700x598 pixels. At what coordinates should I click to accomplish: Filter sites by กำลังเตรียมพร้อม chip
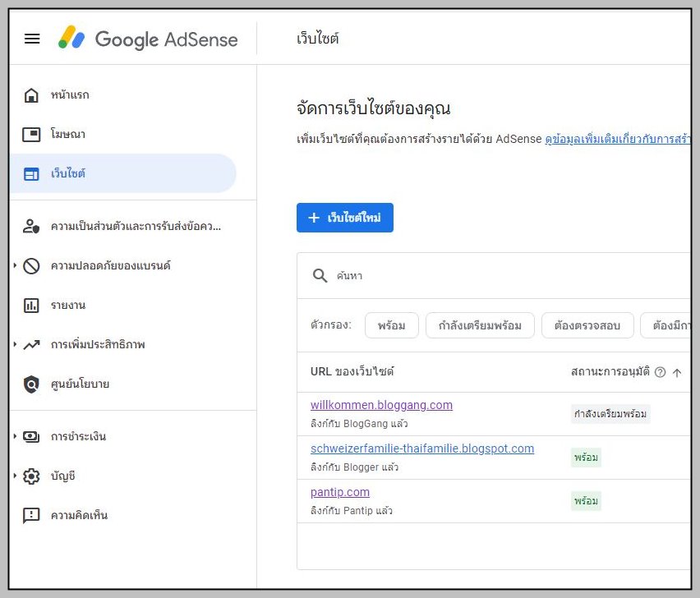click(x=480, y=325)
